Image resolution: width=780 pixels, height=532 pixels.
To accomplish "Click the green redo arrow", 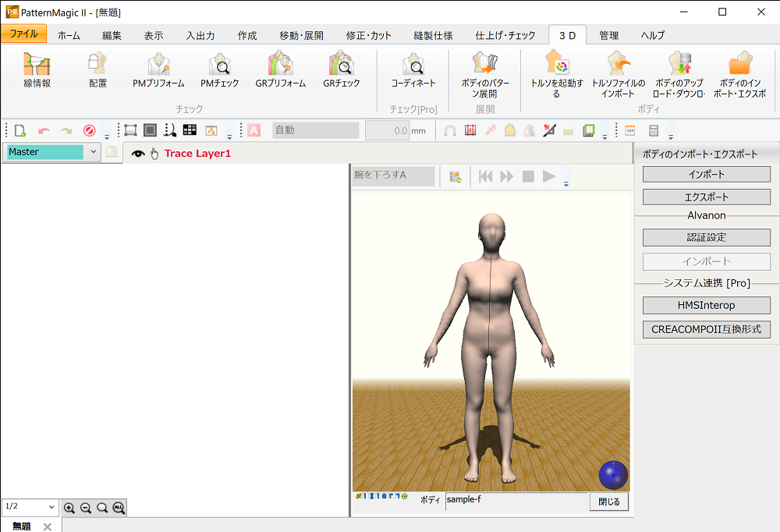I will (66, 131).
